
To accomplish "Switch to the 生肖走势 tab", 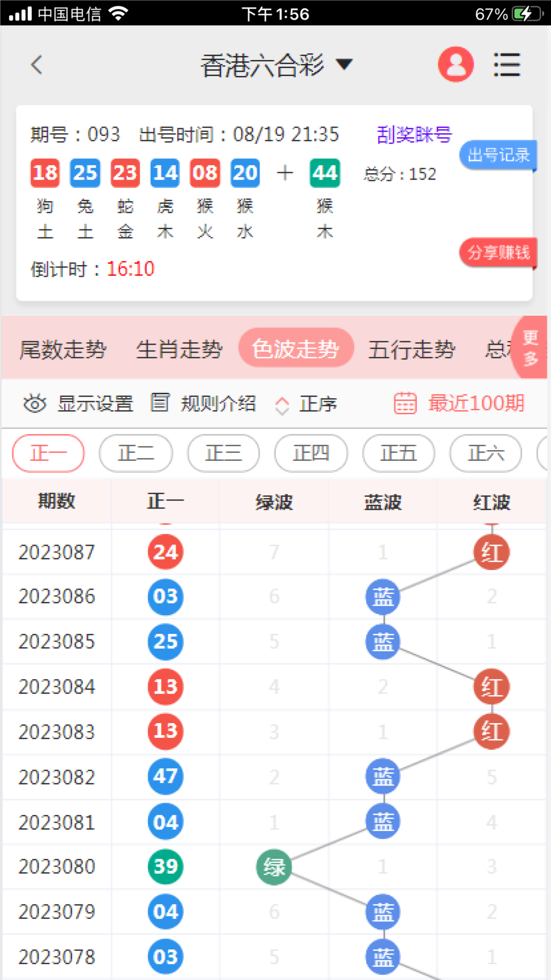I will [x=179, y=349].
